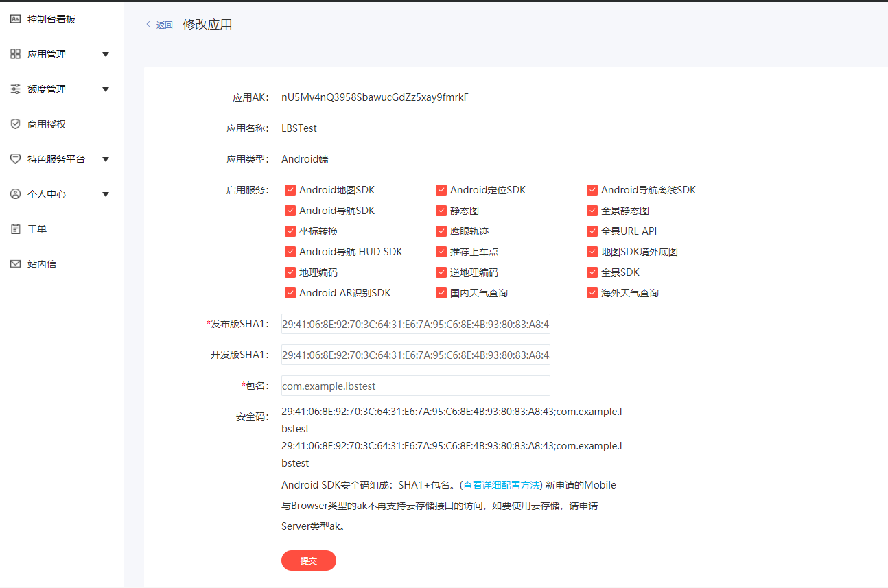This screenshot has width=888, height=588.
Task: Open 商用授权 from the sidebar icon
Action: click(x=15, y=124)
